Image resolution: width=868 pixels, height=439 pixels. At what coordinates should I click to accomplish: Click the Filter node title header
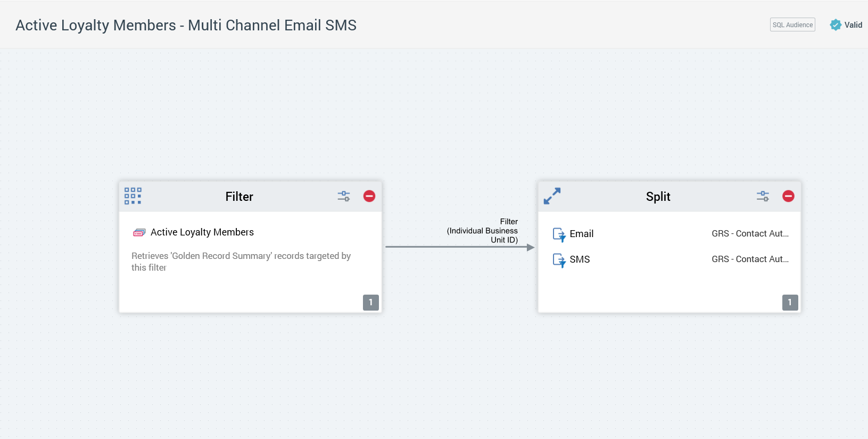pos(239,197)
